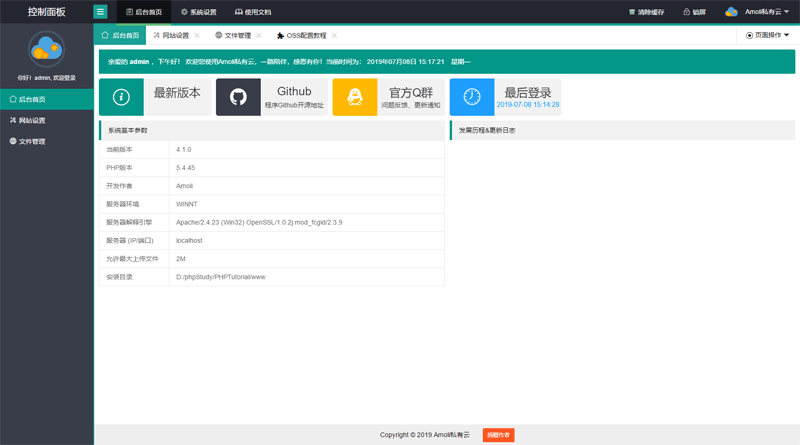The width and height of the screenshot is (800, 445).
Task: Click the Apache/2.4.23 server engine value
Action: pyautogui.click(x=259, y=222)
